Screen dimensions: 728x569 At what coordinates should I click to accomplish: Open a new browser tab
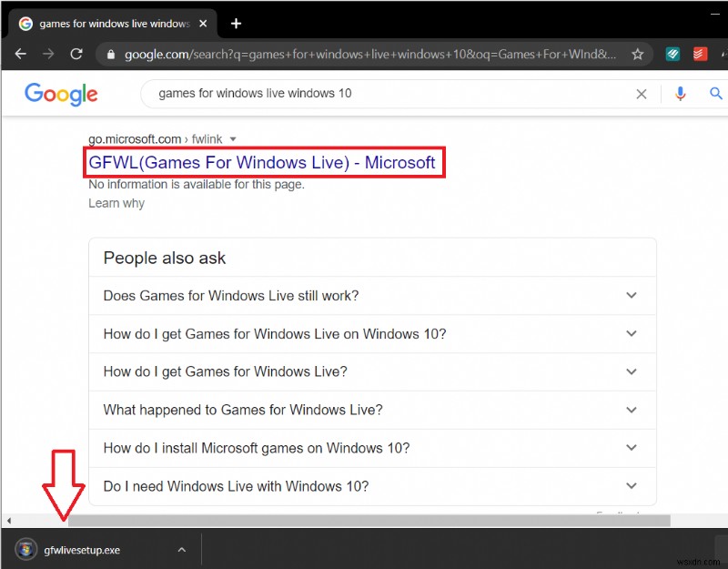pyautogui.click(x=236, y=23)
